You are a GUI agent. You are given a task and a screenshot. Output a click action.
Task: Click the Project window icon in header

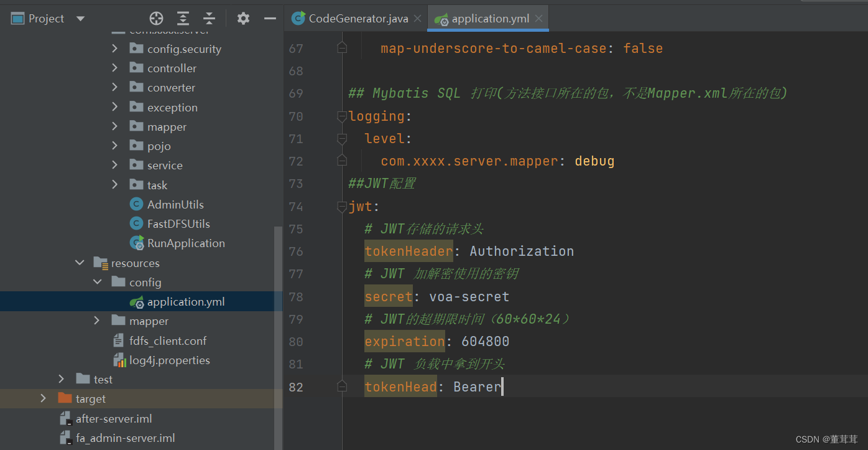[x=17, y=19]
